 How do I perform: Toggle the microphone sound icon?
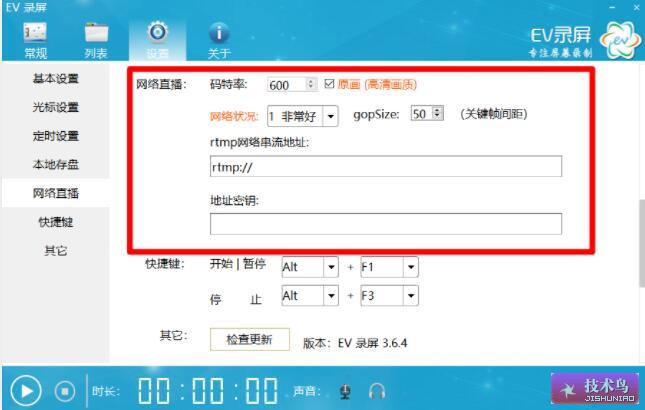[345, 391]
